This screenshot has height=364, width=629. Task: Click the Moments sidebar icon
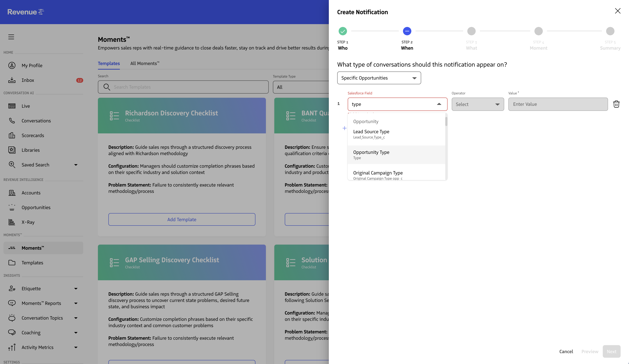(12, 248)
